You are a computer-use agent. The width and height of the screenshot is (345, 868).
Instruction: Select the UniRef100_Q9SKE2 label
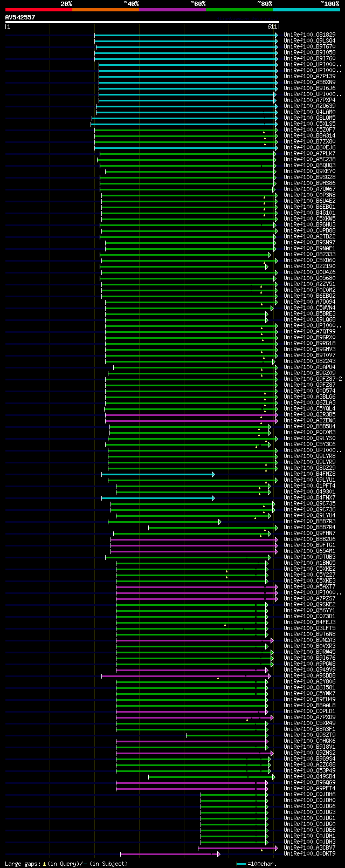click(x=309, y=605)
